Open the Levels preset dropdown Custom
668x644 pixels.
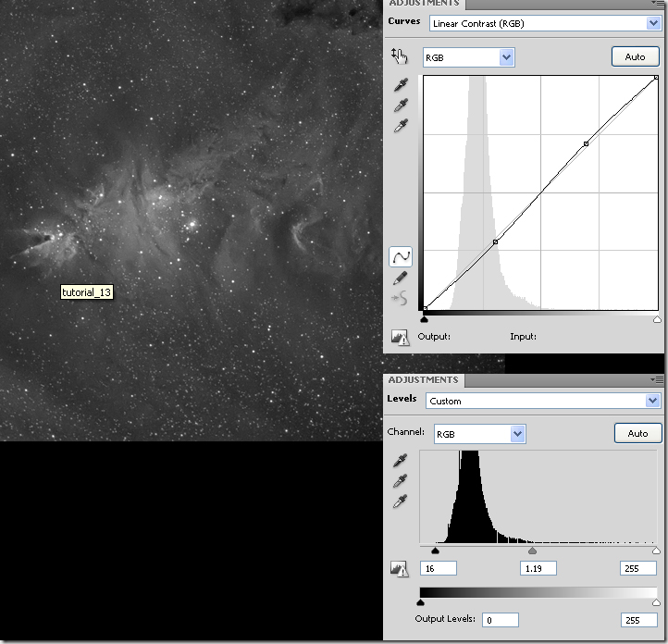pyautogui.click(x=543, y=401)
